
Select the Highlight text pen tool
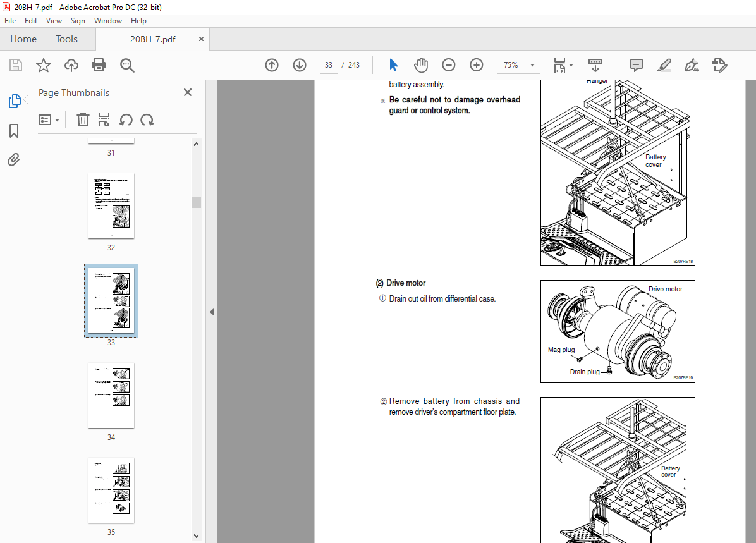664,65
